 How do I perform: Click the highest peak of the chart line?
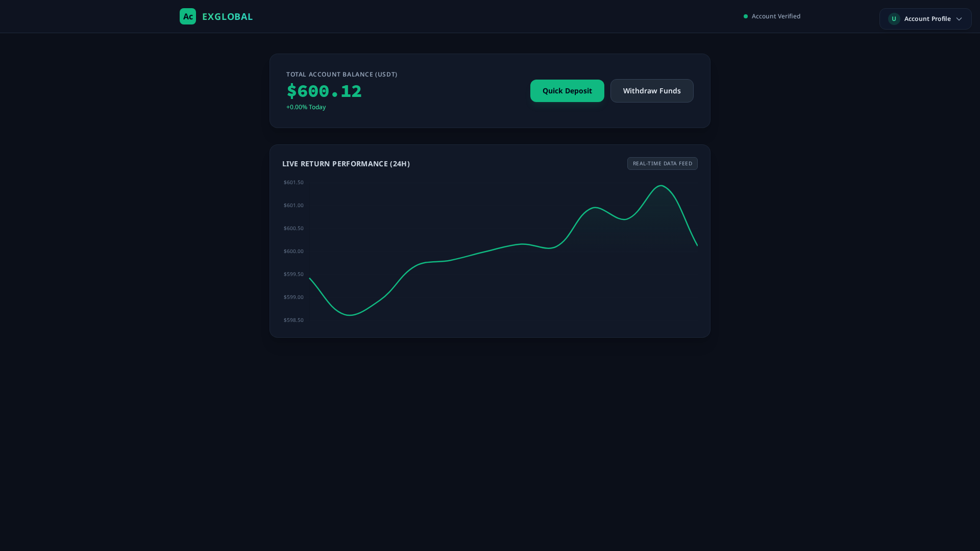(661, 186)
